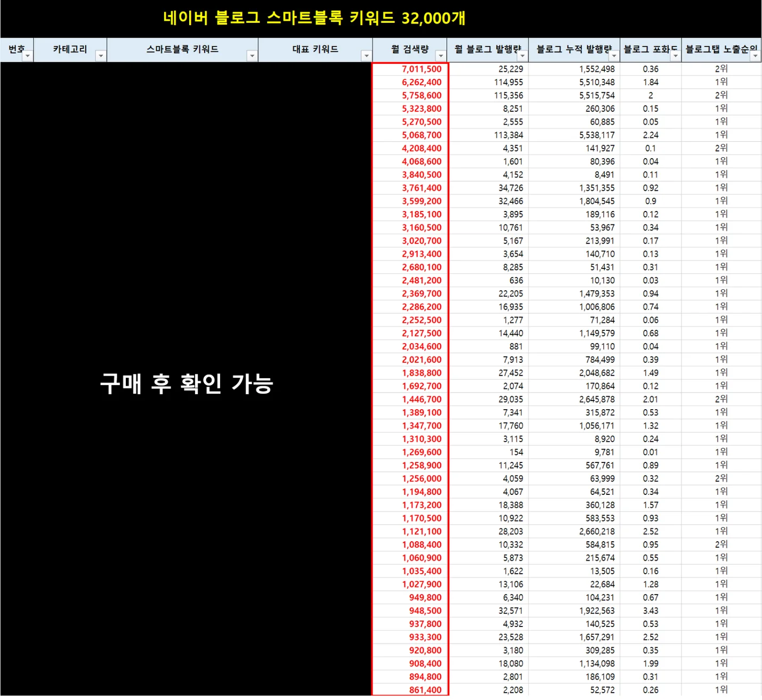Image resolution: width=762 pixels, height=700 pixels.
Task: Select the search volume cell 1,692,700
Action: pos(410,386)
